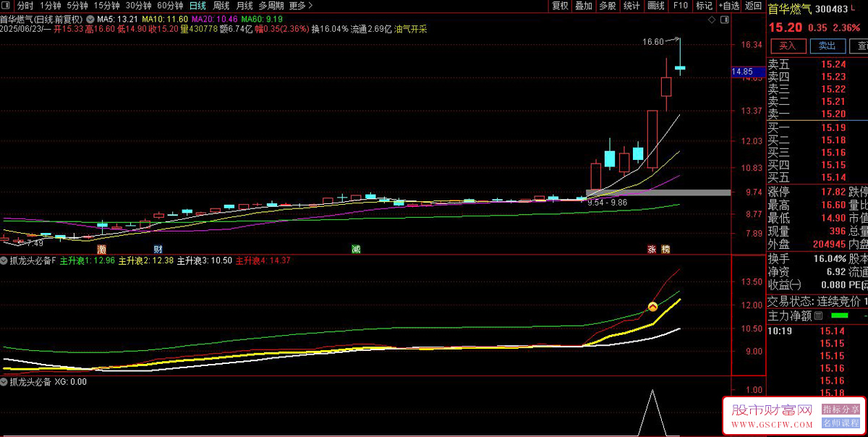Click the 首华燃气 stock name in right panel
The image size is (868, 437).
[791, 9]
